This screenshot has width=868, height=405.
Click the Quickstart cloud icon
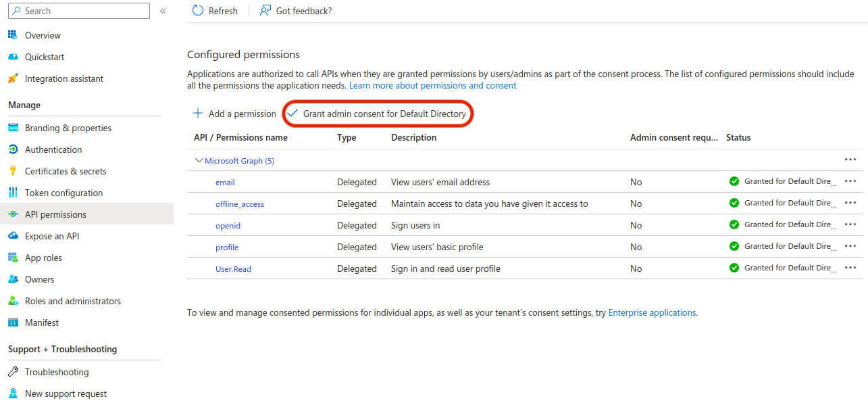tap(12, 57)
